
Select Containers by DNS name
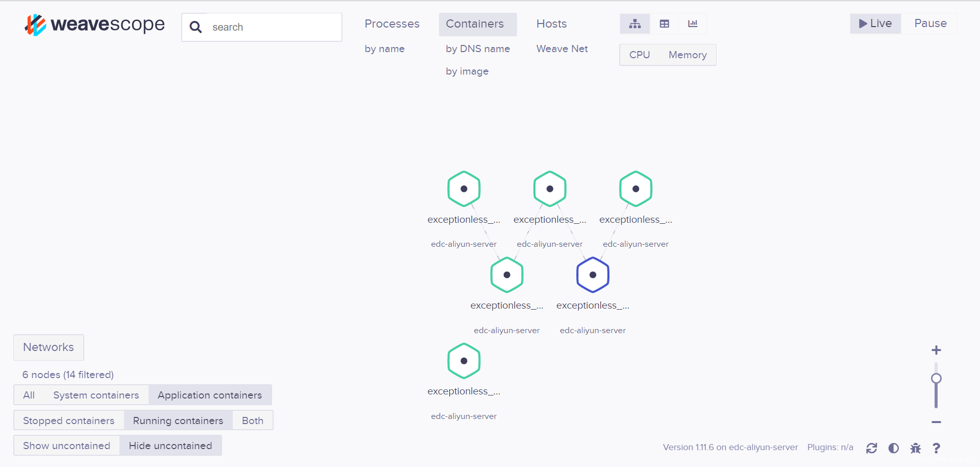[478, 49]
